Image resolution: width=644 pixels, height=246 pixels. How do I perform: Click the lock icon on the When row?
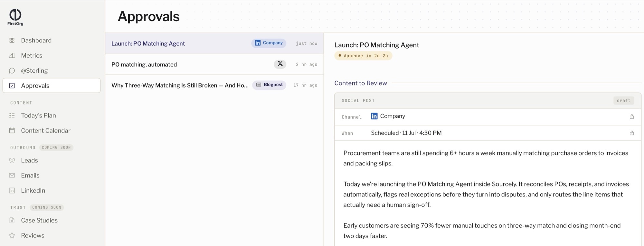631,133
